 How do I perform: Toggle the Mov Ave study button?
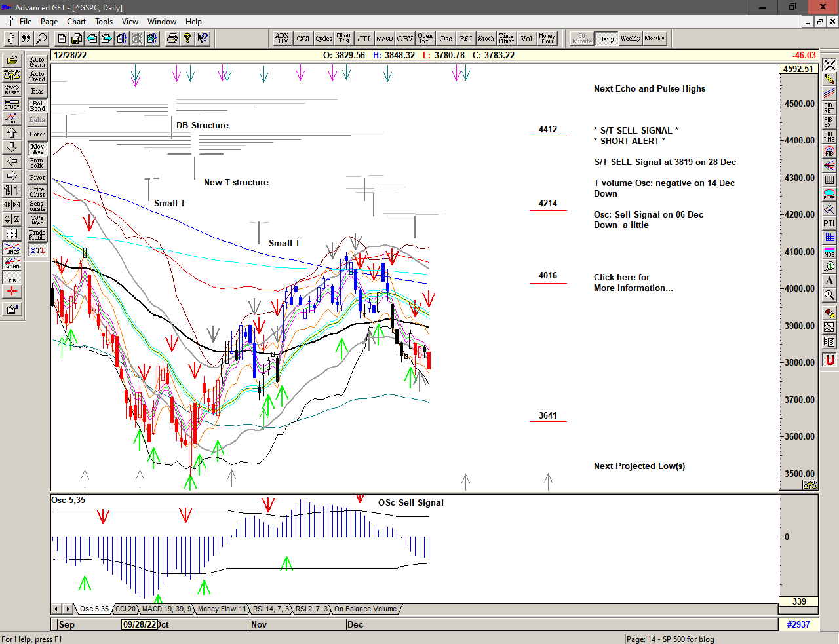click(37, 149)
